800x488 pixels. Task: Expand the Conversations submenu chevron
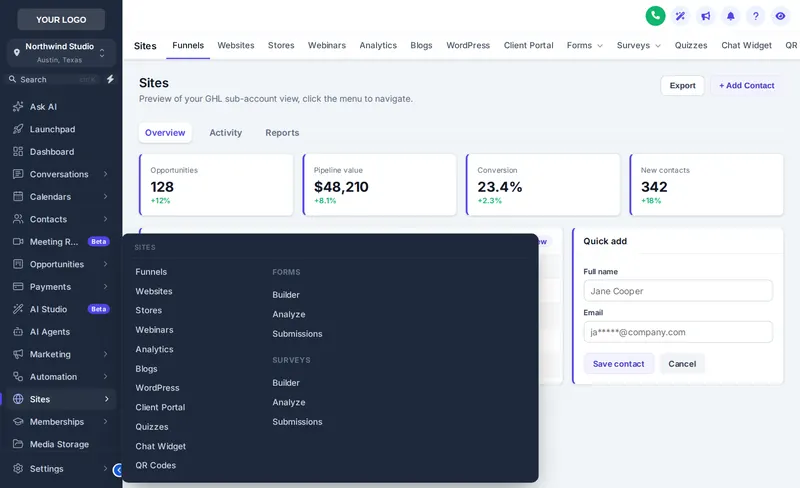[106, 174]
